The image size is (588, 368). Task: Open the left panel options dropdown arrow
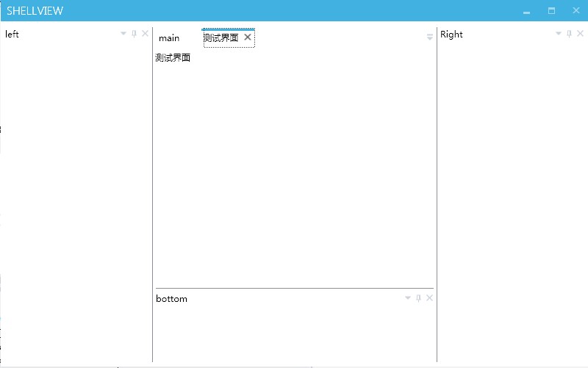[x=123, y=33]
